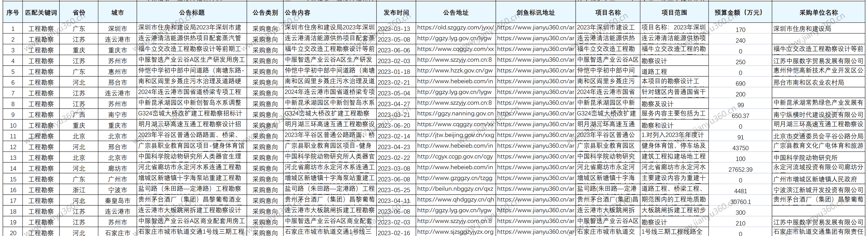Select 邢台市南和区农业农村局 purchaser cell
868x236 pixels.
[x=818, y=82]
